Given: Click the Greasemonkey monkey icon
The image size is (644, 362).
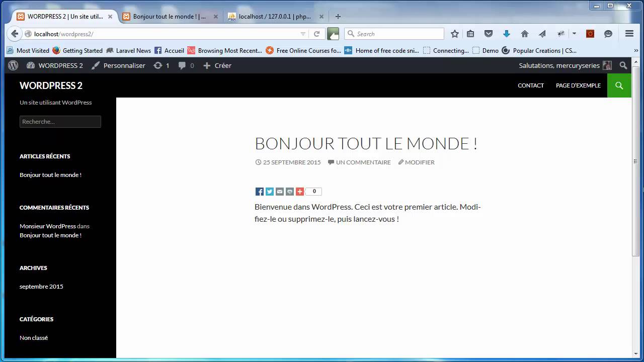Looking at the screenshot, I should (561, 34).
